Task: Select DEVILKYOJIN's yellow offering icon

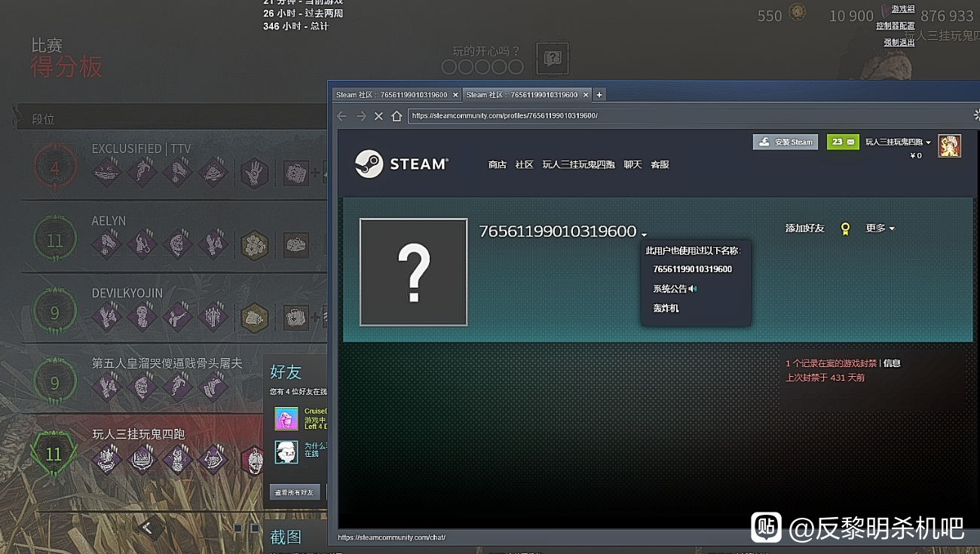Action: 255,317
